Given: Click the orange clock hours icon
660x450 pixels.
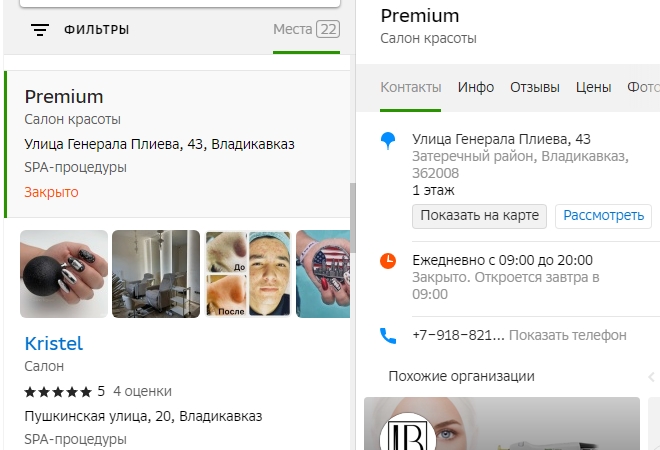Looking at the screenshot, I should click(x=388, y=261).
